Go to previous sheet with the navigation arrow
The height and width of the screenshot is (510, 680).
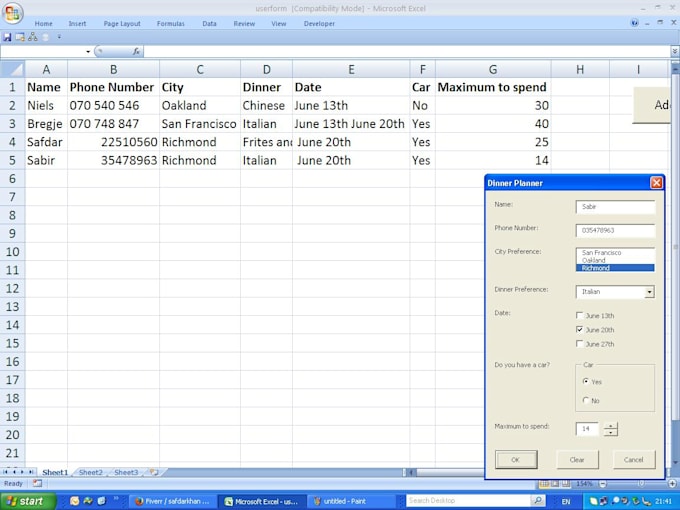coord(14,472)
